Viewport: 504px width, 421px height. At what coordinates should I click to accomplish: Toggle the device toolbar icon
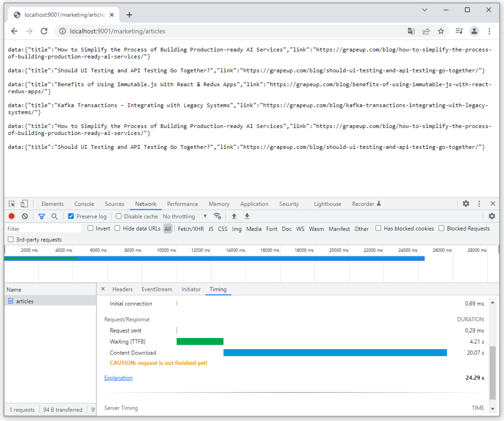pyautogui.click(x=24, y=204)
